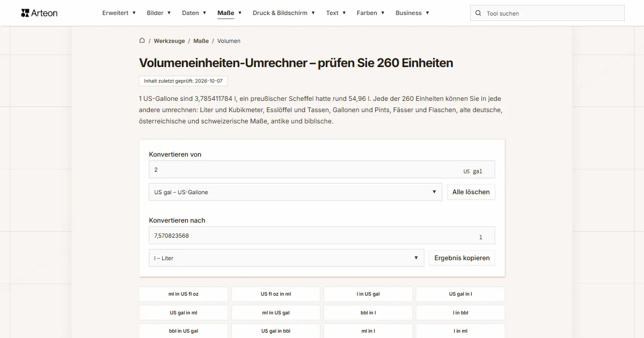644x338 pixels.
Task: Select the ml in US gal shortcut
Action: click(276, 313)
